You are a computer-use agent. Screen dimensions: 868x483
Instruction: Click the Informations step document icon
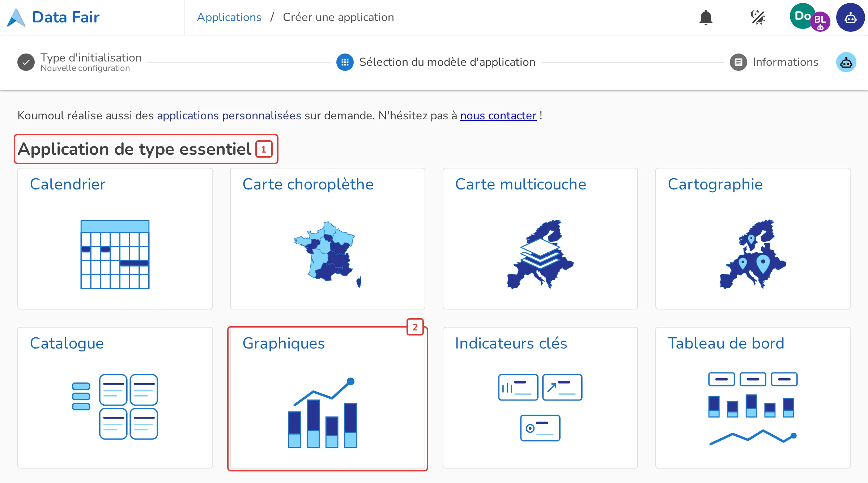[x=739, y=62]
